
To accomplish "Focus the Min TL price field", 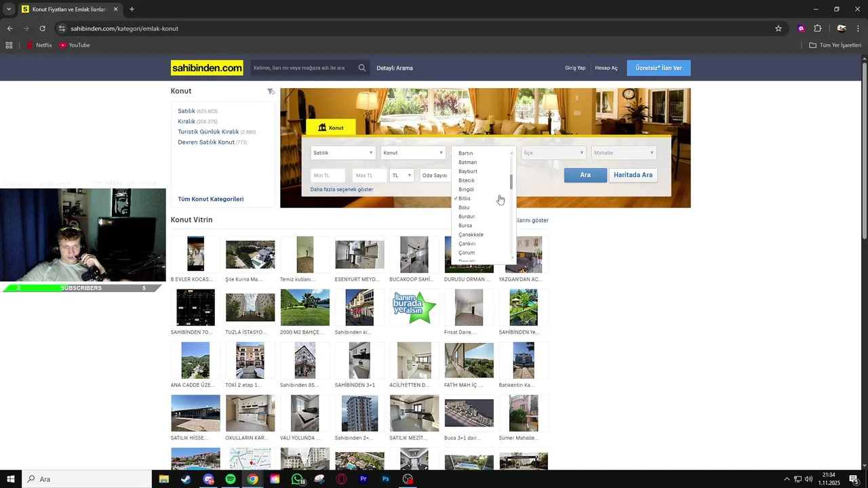I will pyautogui.click(x=328, y=176).
